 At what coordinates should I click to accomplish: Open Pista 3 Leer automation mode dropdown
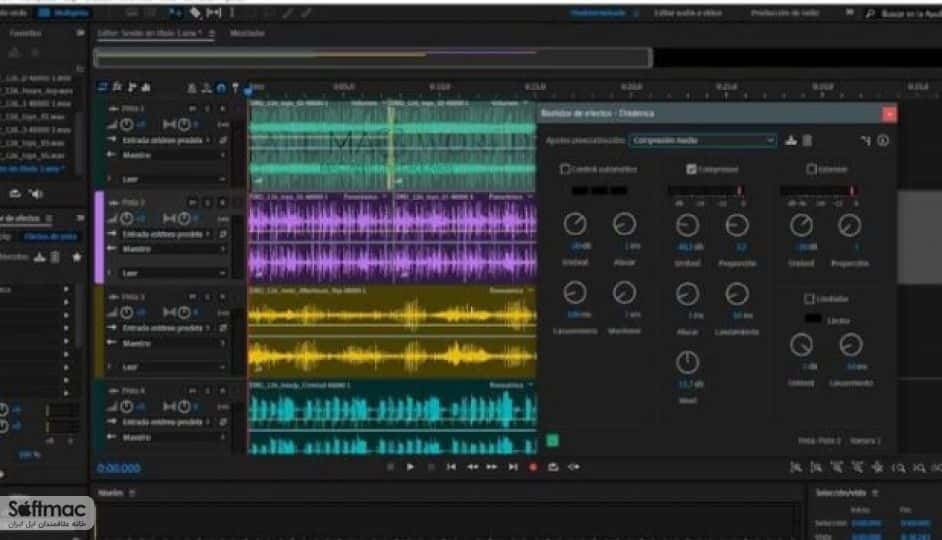173,367
